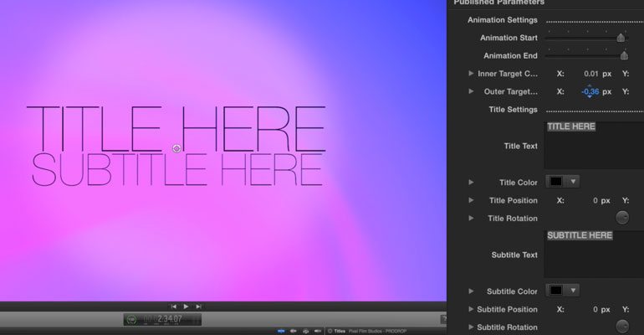The image size is (644, 335).
Task: Select the TITLE HERE text in viewer
Action: (x=176, y=129)
